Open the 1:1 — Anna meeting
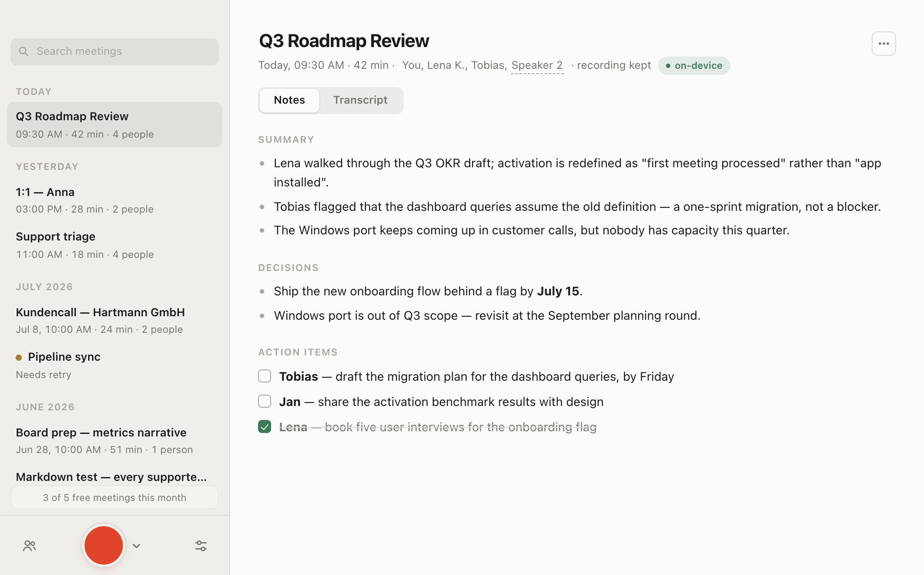Viewport: 924px width, 575px height. pyautogui.click(x=115, y=200)
